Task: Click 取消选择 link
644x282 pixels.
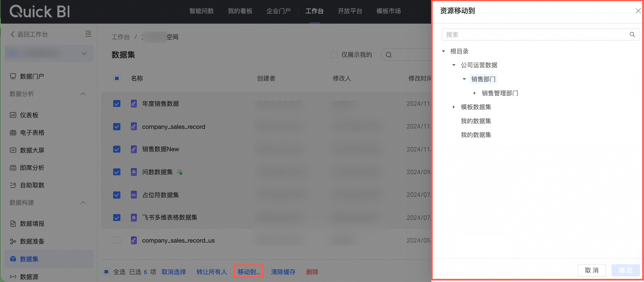Action: 174,272
